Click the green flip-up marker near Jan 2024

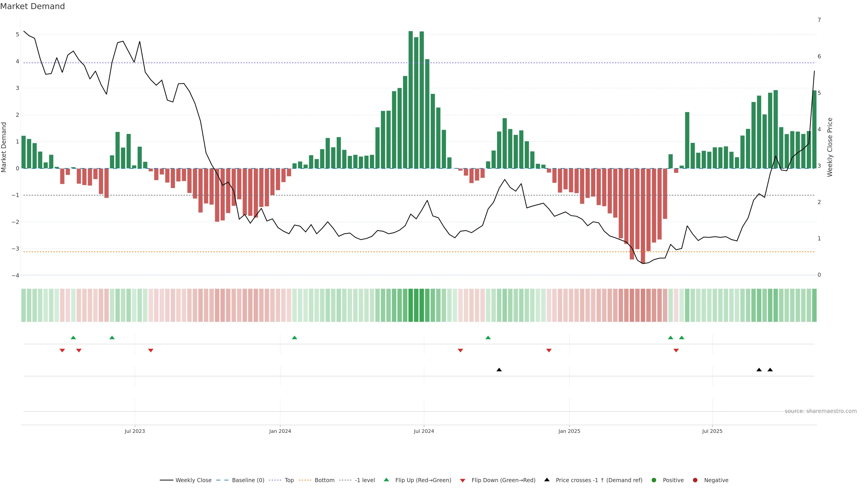(x=295, y=338)
